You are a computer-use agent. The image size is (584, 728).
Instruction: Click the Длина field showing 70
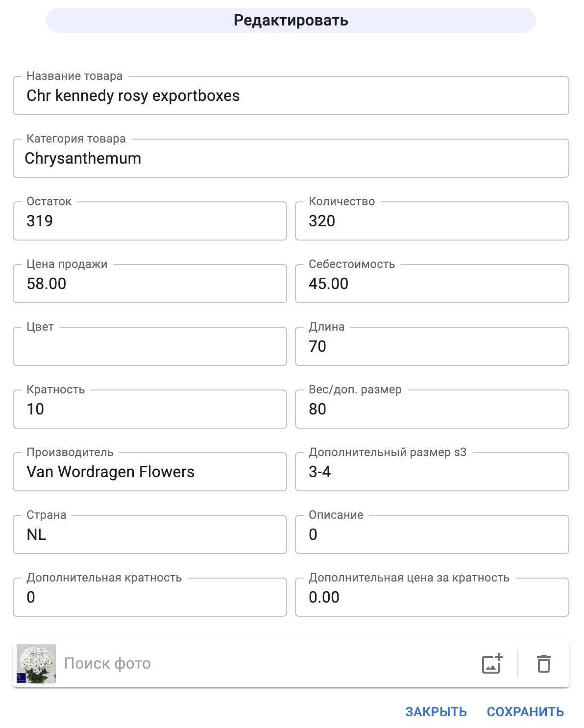[432, 347]
